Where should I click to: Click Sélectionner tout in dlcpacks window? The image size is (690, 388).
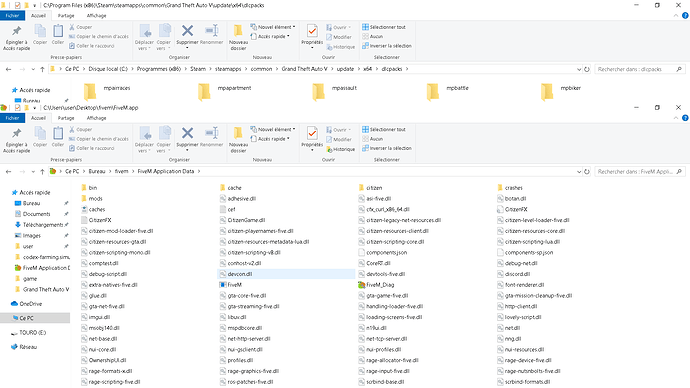tap(384, 27)
